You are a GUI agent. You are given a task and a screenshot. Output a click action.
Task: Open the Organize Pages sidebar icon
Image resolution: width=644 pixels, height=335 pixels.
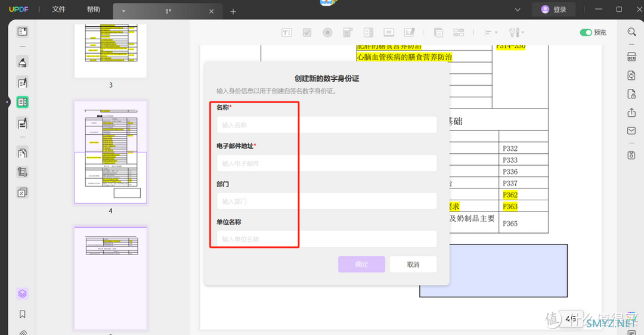coord(22,153)
